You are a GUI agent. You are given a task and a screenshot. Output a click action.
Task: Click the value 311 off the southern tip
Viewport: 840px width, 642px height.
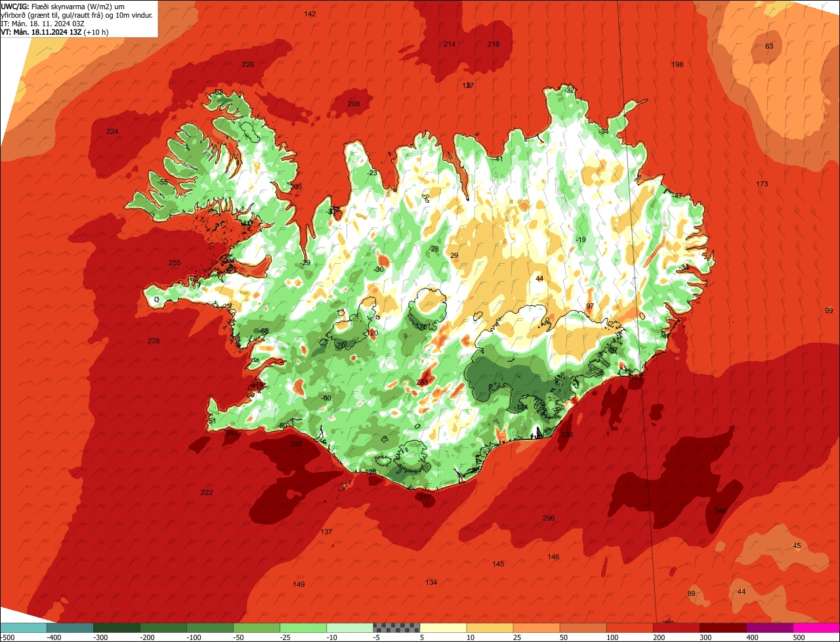[x=425, y=497]
